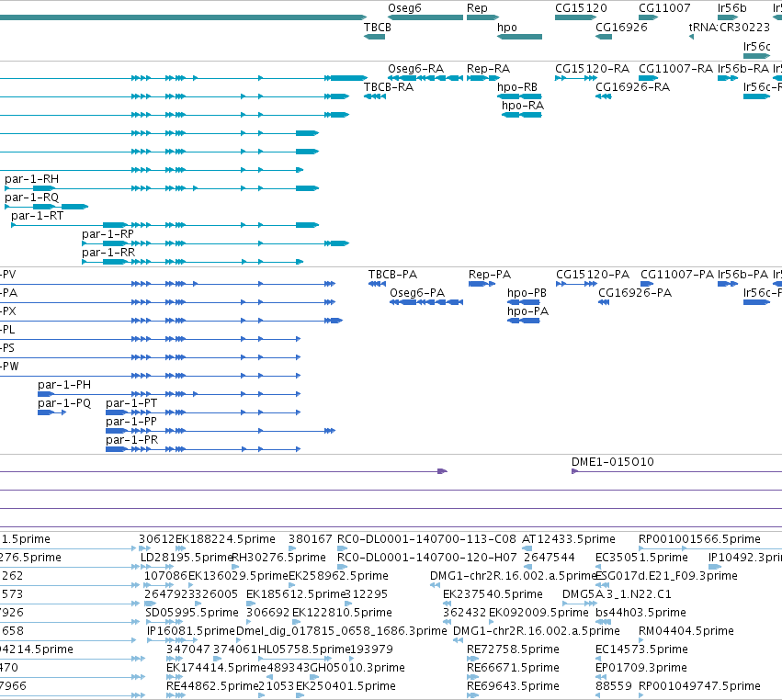
Task: Click the CG11007 gene label
Action: click(x=664, y=8)
